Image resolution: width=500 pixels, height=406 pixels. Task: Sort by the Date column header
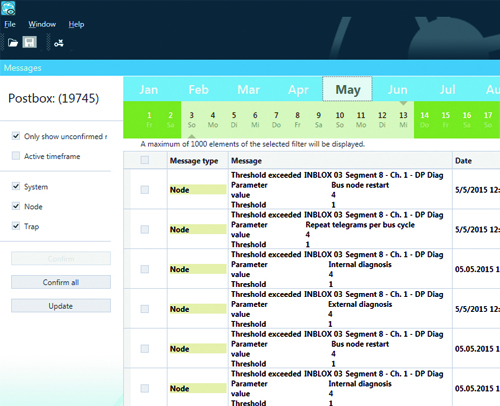coord(476,160)
